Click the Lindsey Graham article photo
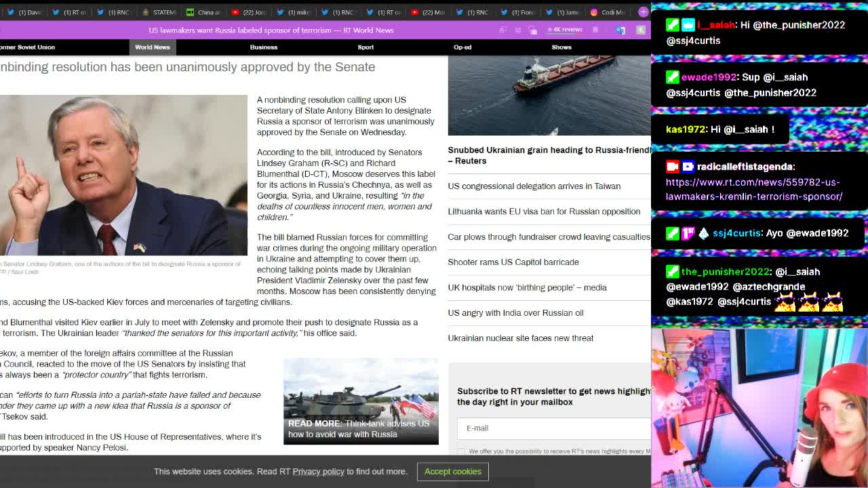Image resolution: width=868 pixels, height=488 pixels. coord(123,175)
